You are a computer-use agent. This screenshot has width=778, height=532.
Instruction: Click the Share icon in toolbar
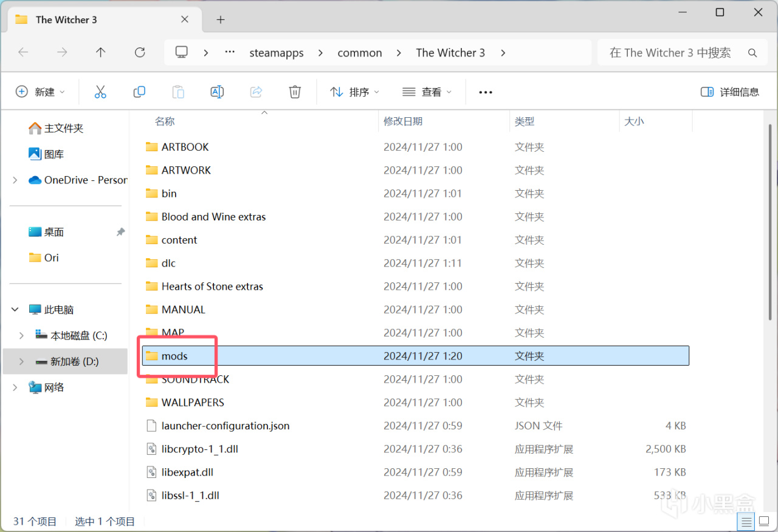(x=256, y=92)
